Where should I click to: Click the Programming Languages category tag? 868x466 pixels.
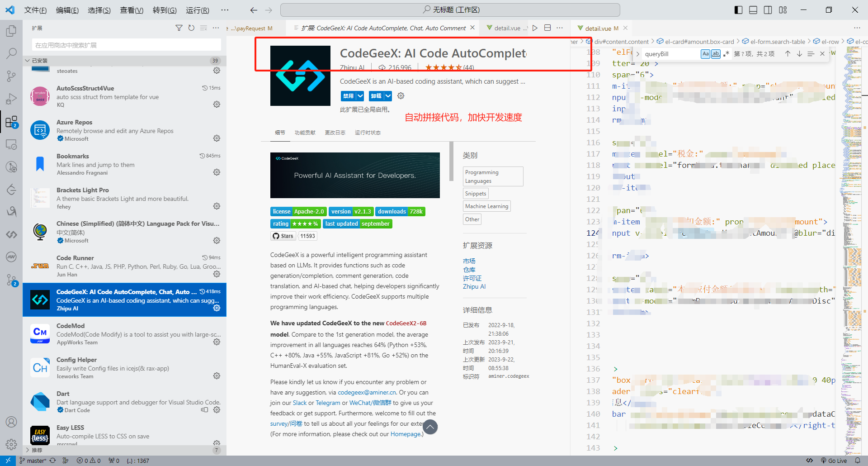click(493, 176)
